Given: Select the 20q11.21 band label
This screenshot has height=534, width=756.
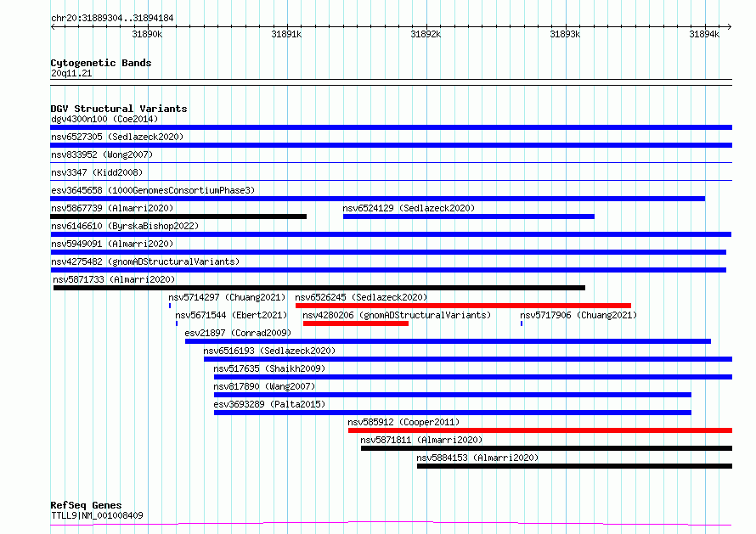Looking at the screenshot, I should (71, 73).
